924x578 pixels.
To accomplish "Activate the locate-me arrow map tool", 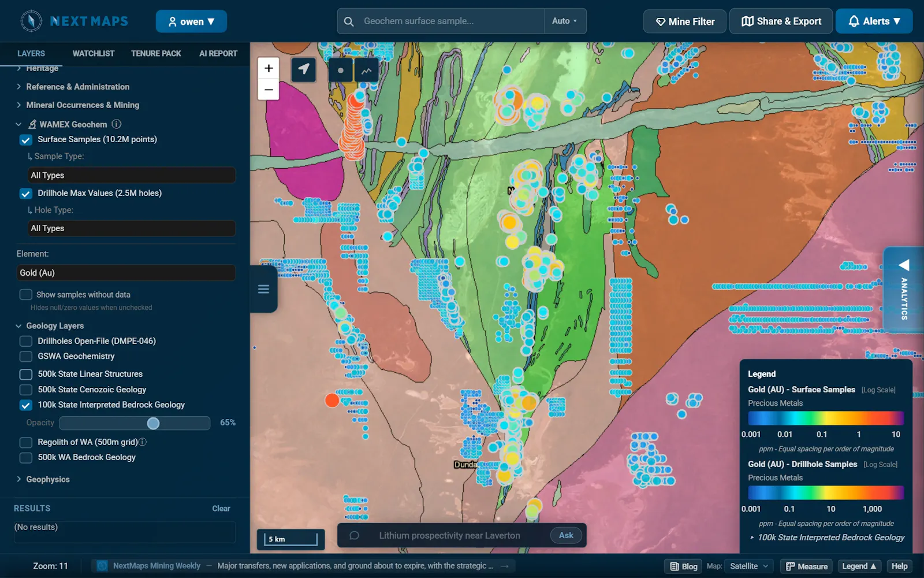I will coord(303,70).
